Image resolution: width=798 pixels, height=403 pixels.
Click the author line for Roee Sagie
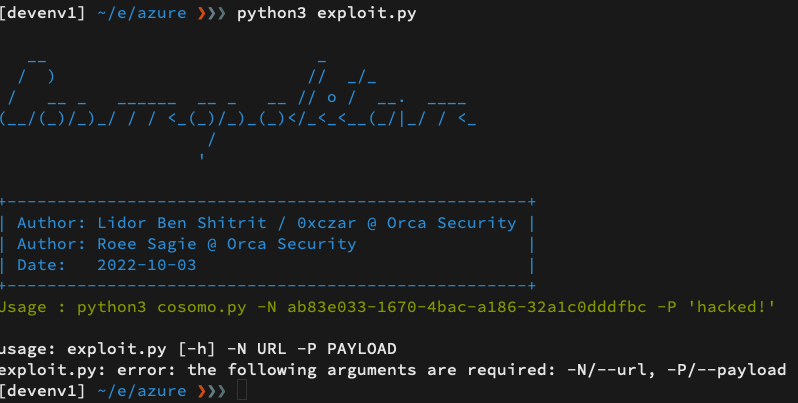187,244
